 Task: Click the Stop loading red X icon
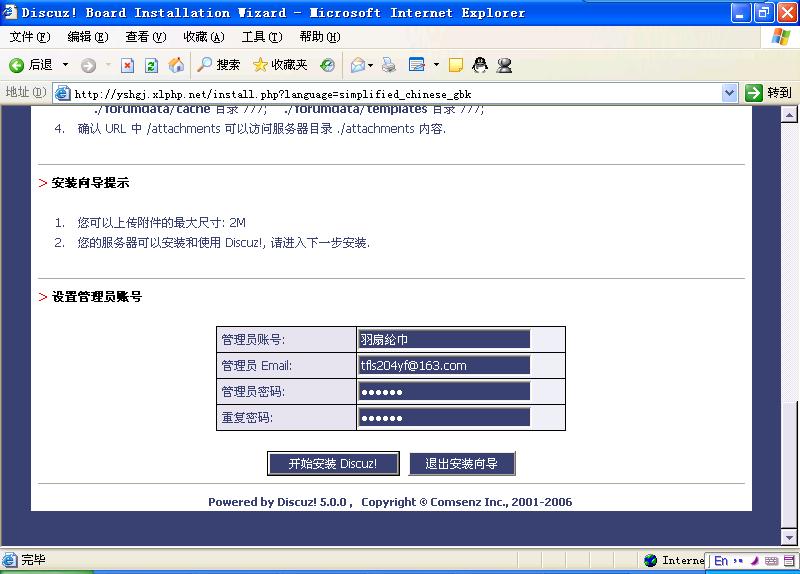coord(127,65)
